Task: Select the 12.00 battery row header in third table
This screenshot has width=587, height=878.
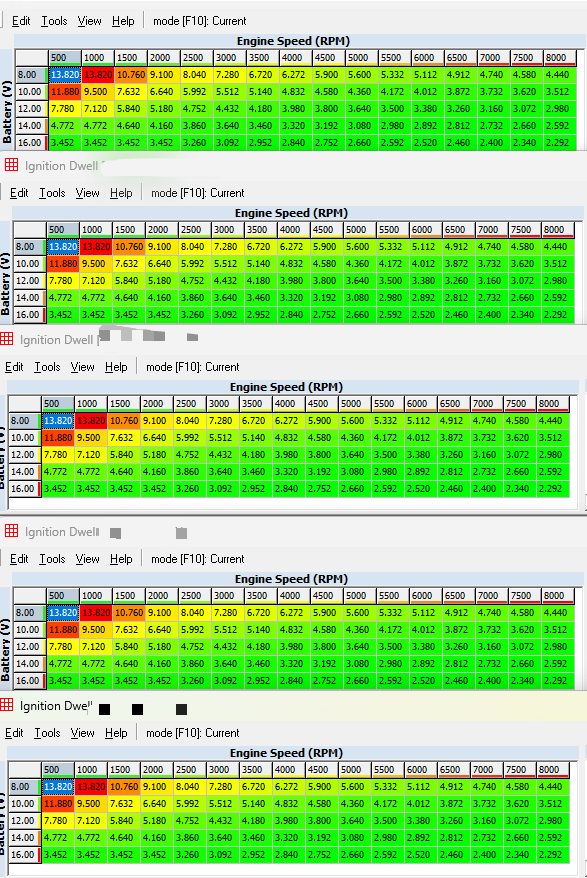Action: pos(24,455)
